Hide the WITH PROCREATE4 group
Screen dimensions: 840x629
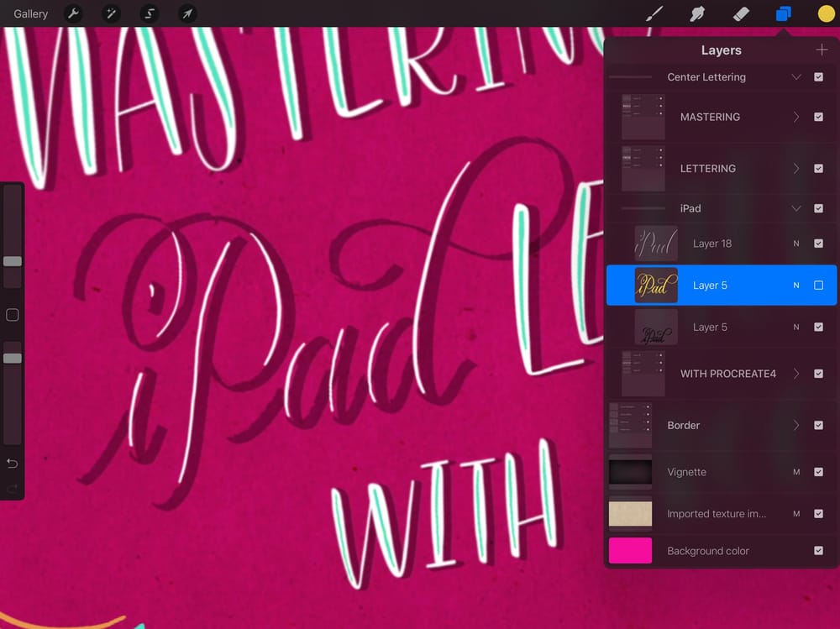[x=818, y=374]
